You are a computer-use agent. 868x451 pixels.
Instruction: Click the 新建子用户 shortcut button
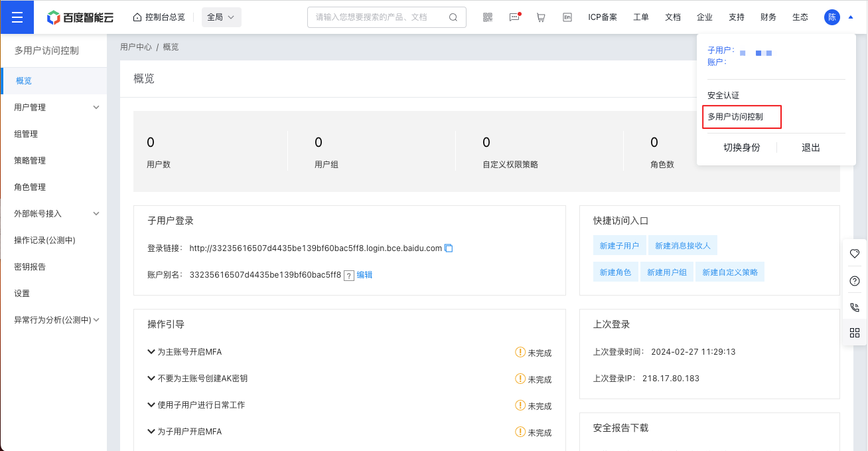tap(619, 246)
